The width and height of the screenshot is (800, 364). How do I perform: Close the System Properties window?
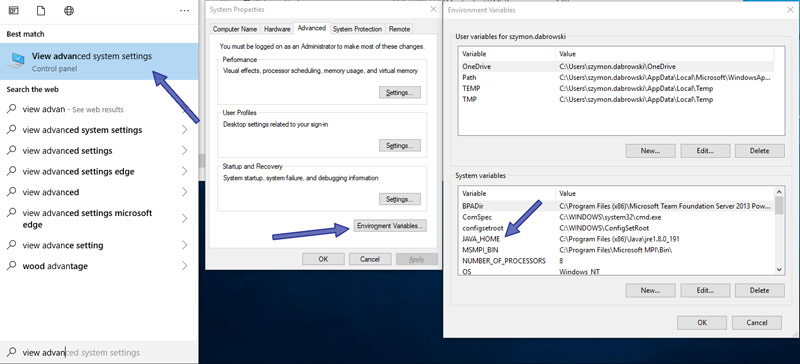[433, 9]
